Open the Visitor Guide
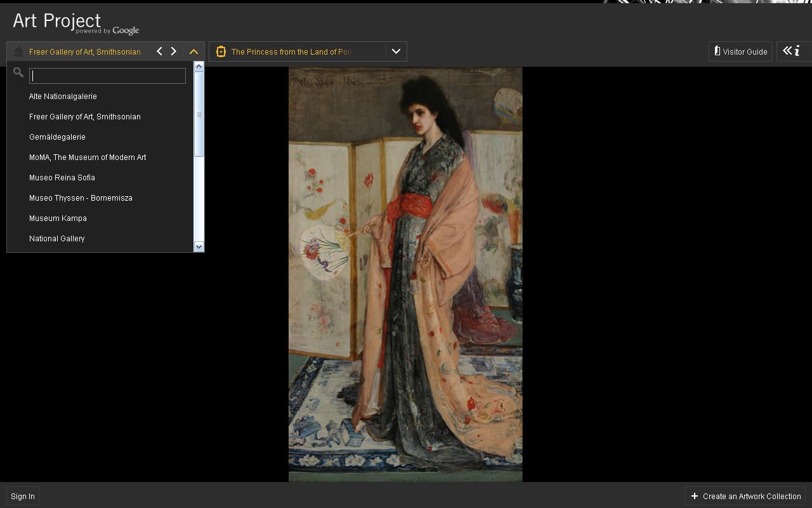Image resolution: width=812 pixels, height=508 pixels. (x=740, y=51)
